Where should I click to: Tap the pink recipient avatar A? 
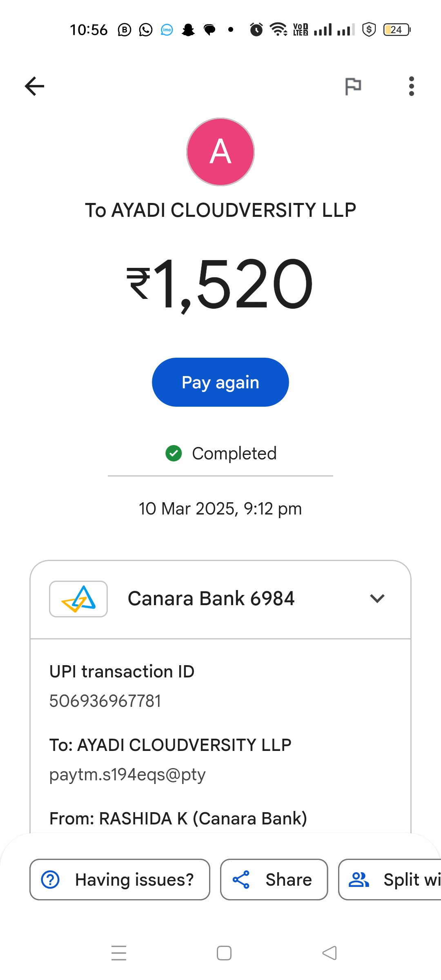click(220, 152)
